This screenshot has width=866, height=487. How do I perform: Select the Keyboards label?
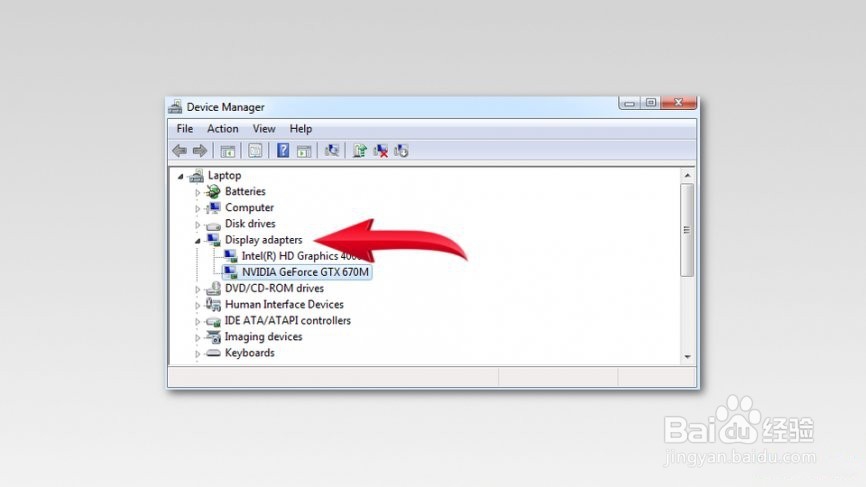click(x=250, y=353)
